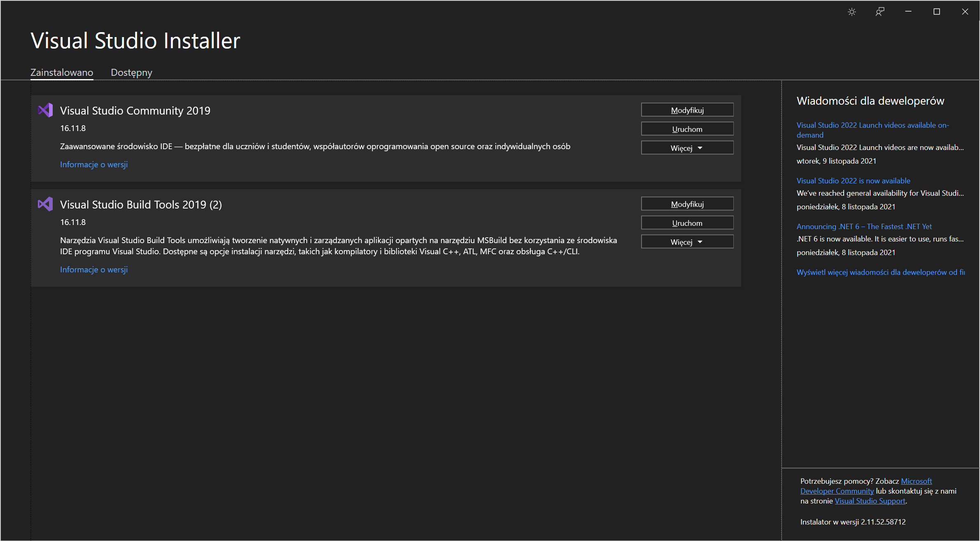Open the feedback icon in title bar

click(x=880, y=12)
